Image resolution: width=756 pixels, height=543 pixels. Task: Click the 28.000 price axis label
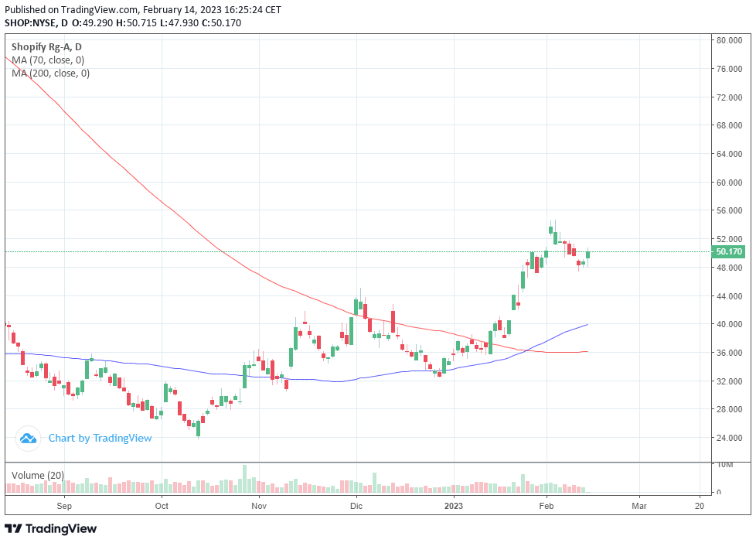tap(729, 409)
